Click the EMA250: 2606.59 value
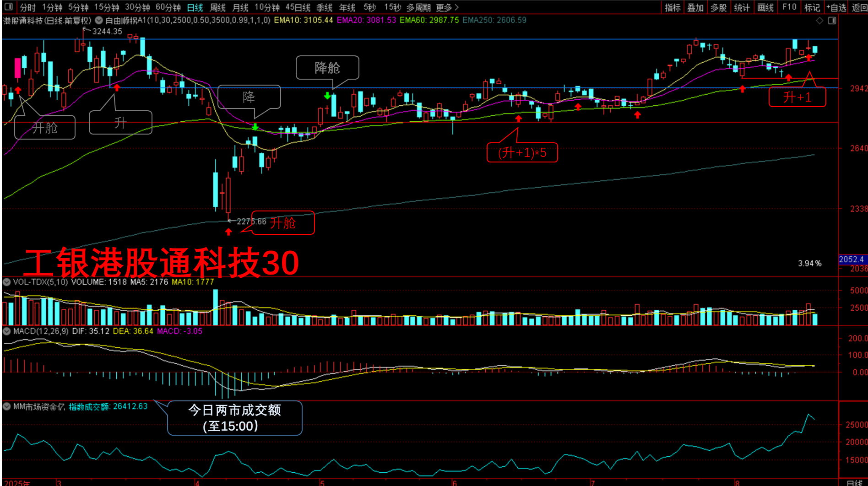Image resolution: width=868 pixels, height=486 pixels. 494,20
